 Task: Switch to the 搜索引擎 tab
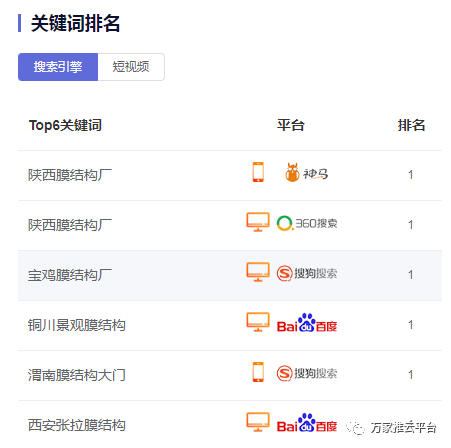pos(58,67)
